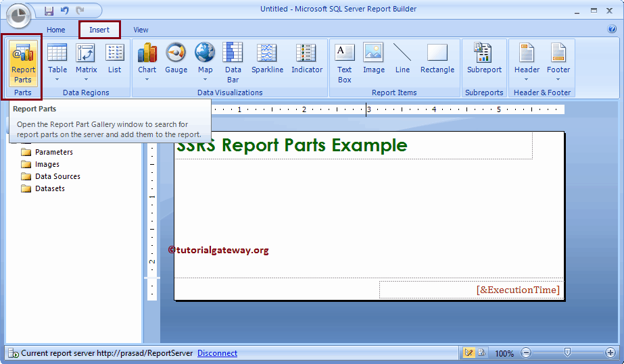Expand the Chart dropdown arrow

(147, 80)
